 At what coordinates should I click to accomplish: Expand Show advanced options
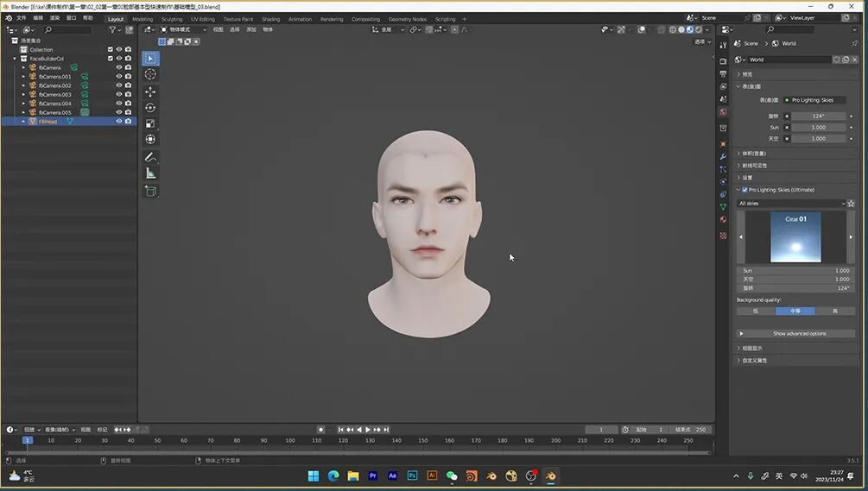(795, 333)
